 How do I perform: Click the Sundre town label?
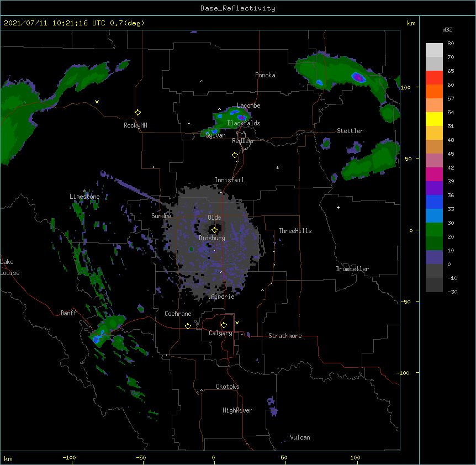[161, 216]
